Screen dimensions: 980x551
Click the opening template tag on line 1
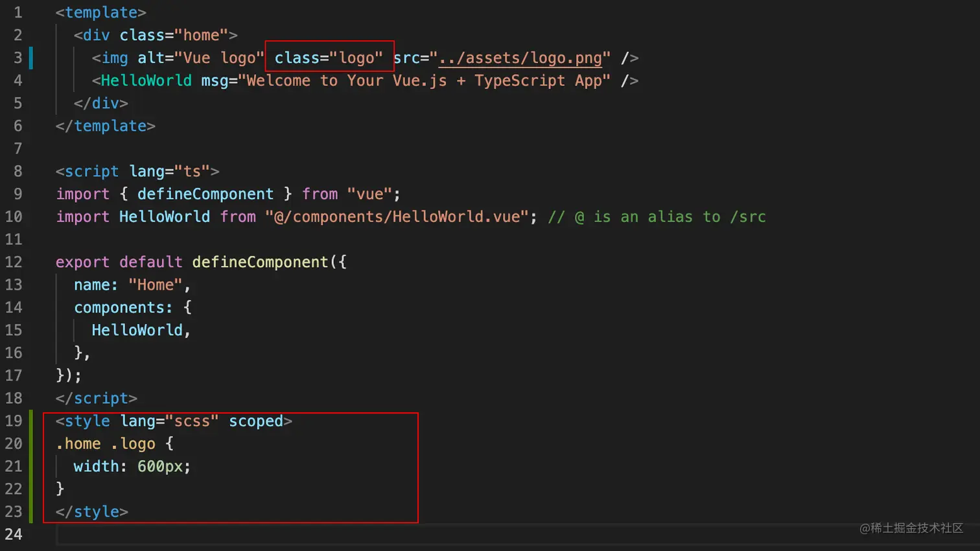(101, 12)
